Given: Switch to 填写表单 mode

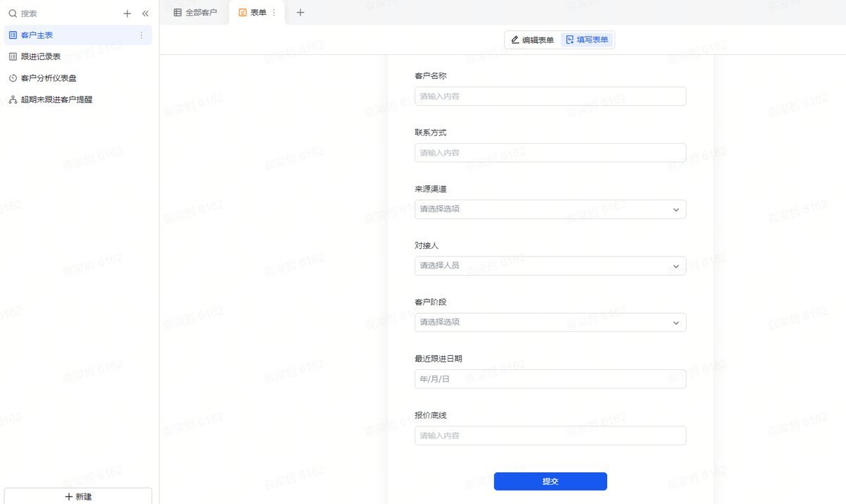Looking at the screenshot, I should point(587,39).
